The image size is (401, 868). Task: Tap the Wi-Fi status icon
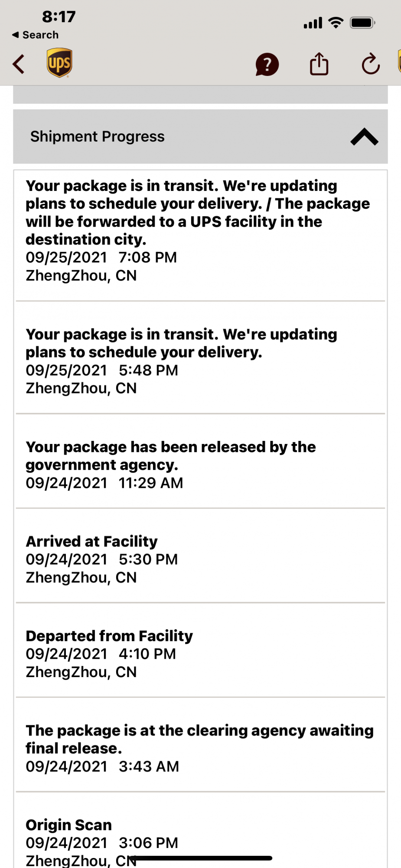click(x=336, y=23)
